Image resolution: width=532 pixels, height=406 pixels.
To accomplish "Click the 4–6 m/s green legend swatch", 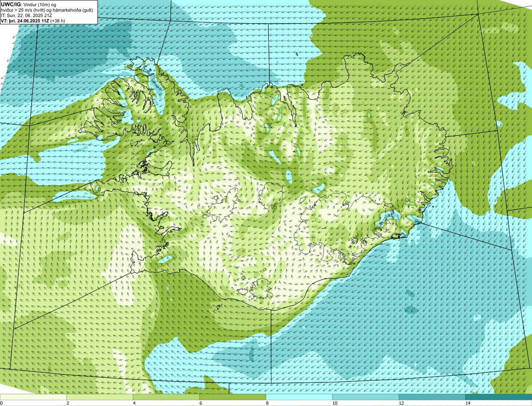I will click(x=166, y=397).
